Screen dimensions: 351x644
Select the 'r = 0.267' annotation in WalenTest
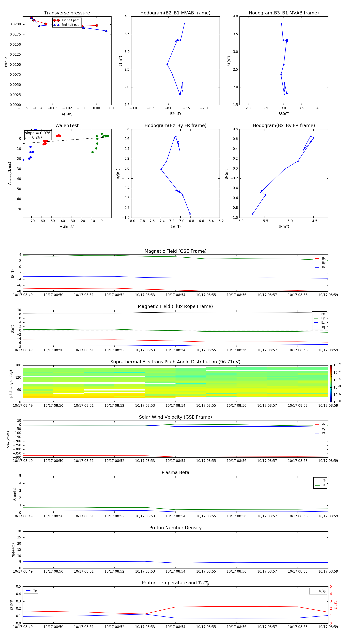point(34,137)
